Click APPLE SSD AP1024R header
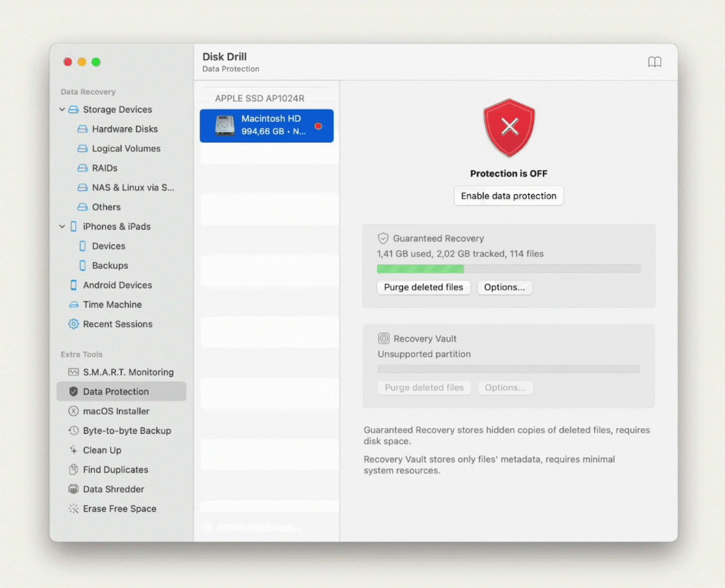This screenshot has width=725, height=588. (259, 98)
